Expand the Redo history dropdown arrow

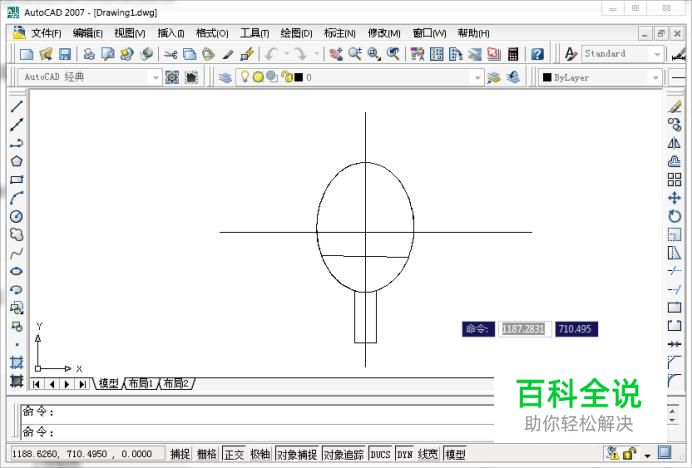tap(316, 54)
